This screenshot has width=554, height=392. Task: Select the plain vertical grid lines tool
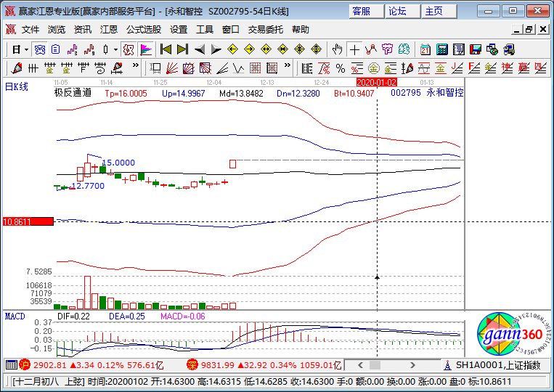[33, 68]
